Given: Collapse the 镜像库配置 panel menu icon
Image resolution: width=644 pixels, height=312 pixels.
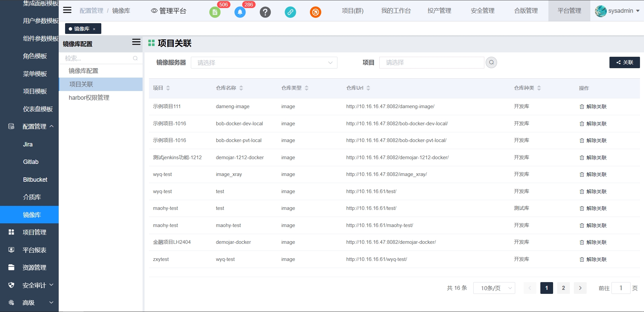Looking at the screenshot, I should [x=136, y=42].
